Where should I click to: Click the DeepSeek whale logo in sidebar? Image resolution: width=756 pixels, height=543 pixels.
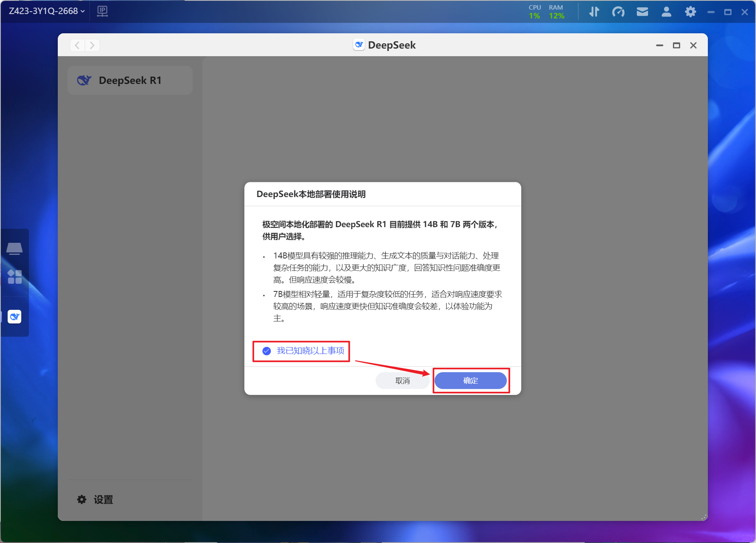coord(84,80)
